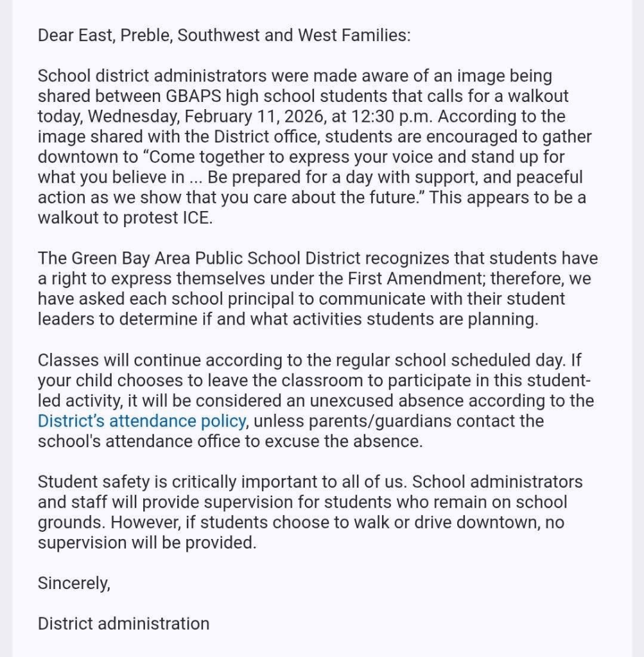Open the District's attendance policy link
This screenshot has height=657, width=644.
142,422
